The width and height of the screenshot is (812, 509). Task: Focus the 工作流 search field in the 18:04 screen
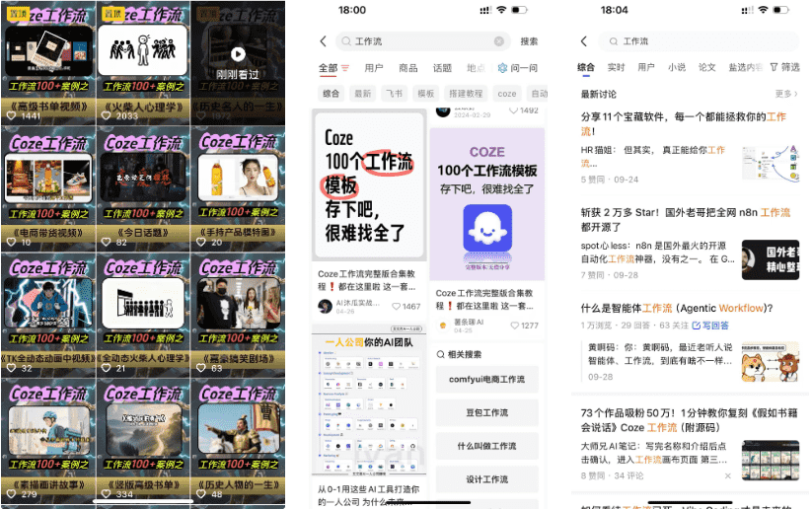coord(699,41)
